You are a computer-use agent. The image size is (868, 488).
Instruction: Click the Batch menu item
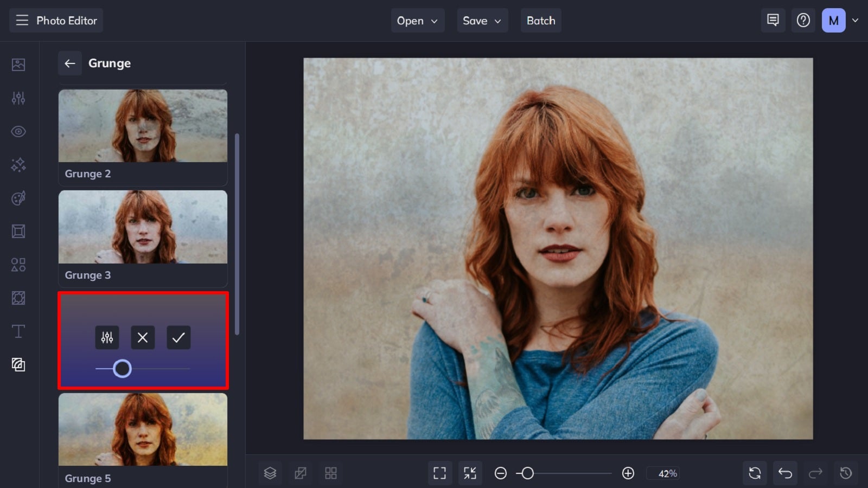(x=541, y=21)
